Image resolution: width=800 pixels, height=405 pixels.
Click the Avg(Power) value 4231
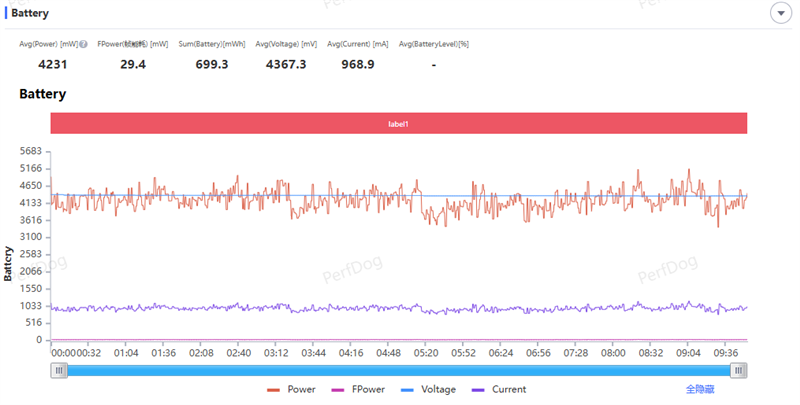(52, 64)
